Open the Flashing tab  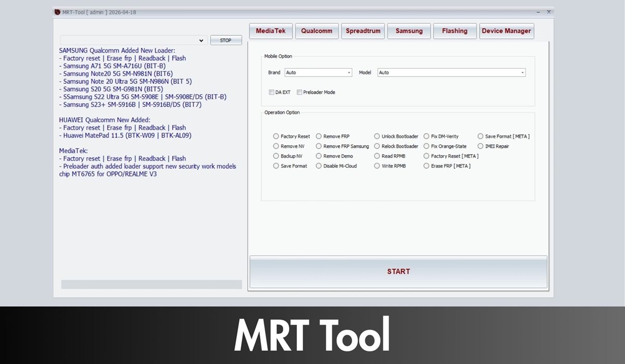tap(455, 31)
